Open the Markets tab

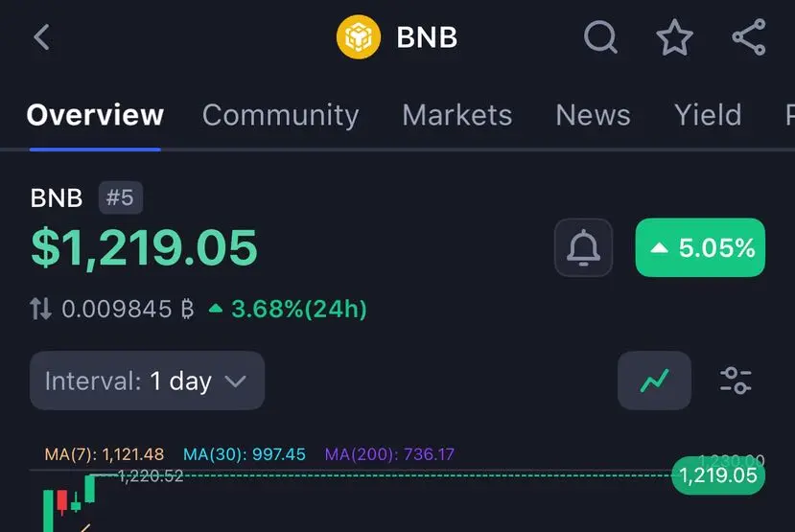pos(457,115)
